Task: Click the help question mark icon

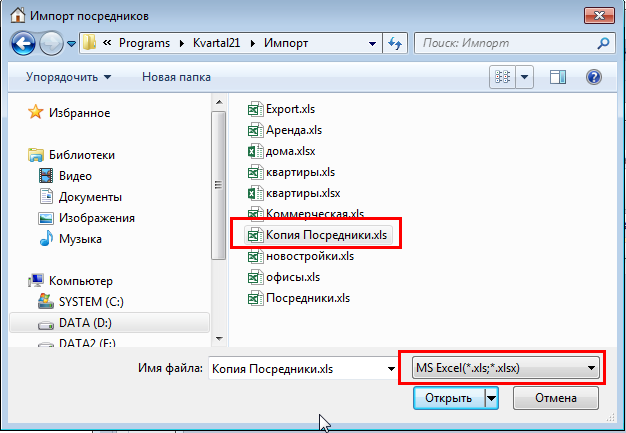Action: tap(594, 77)
